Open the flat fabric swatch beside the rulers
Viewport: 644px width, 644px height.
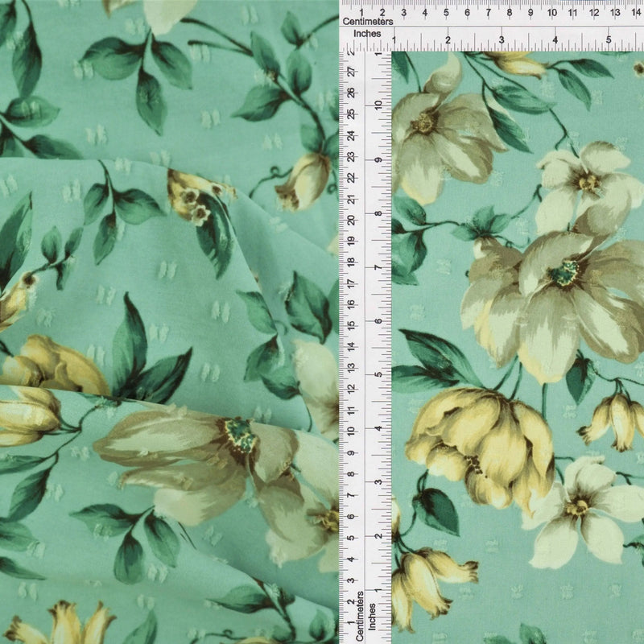[x=518, y=348]
